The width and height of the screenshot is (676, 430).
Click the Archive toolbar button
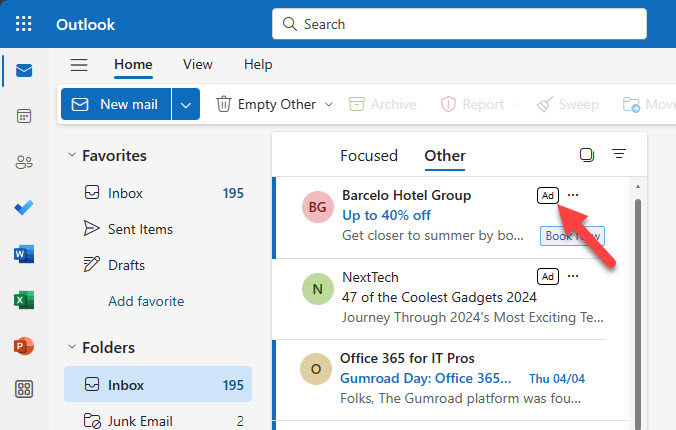(x=382, y=104)
